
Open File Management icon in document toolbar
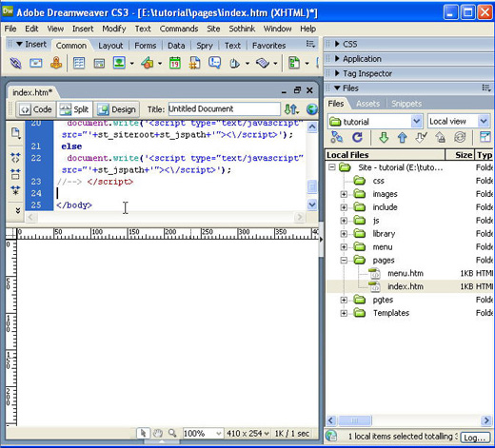(x=291, y=109)
